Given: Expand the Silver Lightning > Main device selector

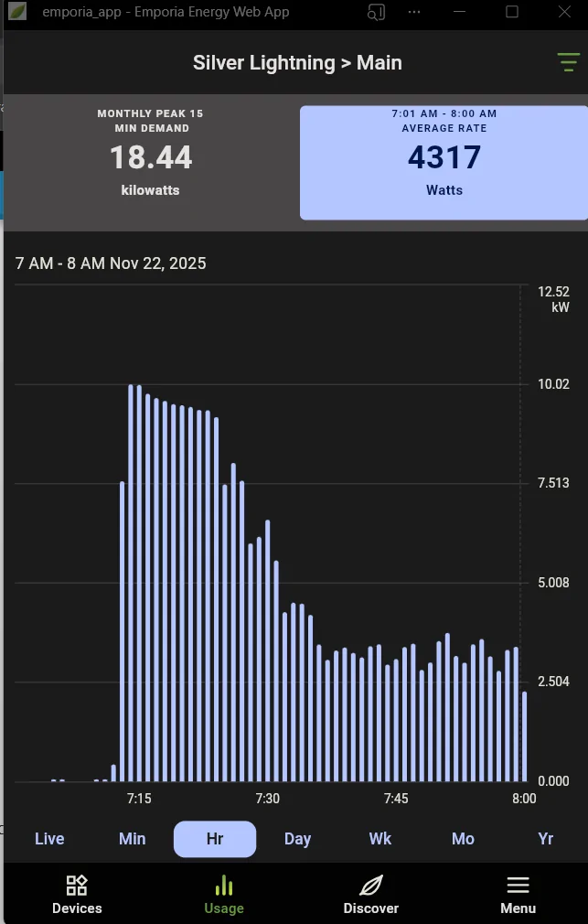Looking at the screenshot, I should 297,62.
